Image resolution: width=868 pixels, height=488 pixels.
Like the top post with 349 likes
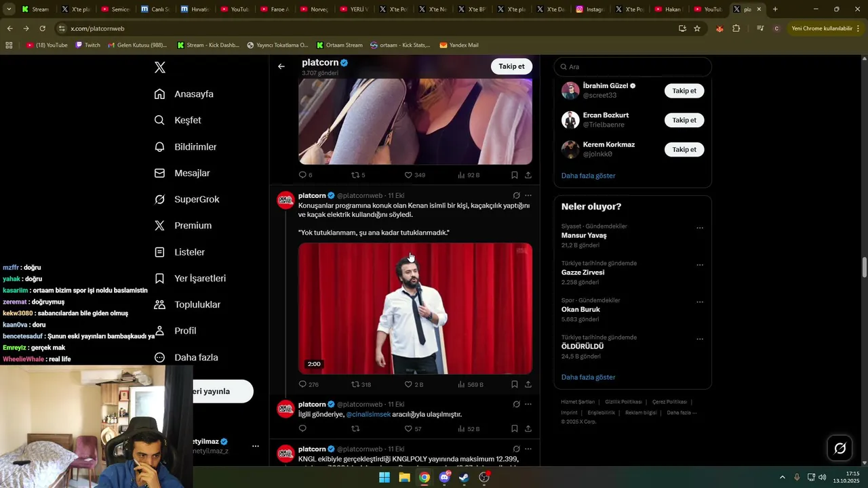(x=414, y=175)
